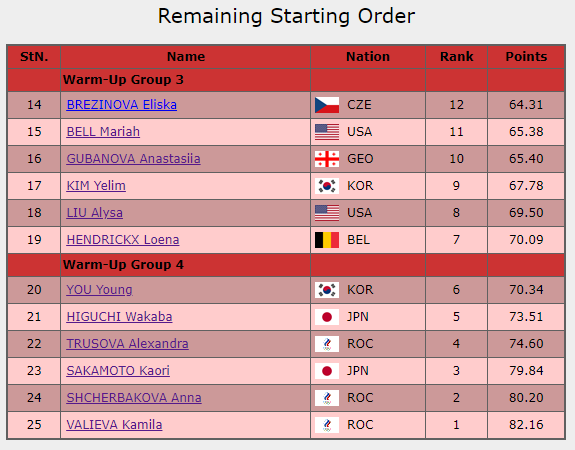Click the ROC flag in Valieva's row
575x450 pixels.
tap(327, 425)
